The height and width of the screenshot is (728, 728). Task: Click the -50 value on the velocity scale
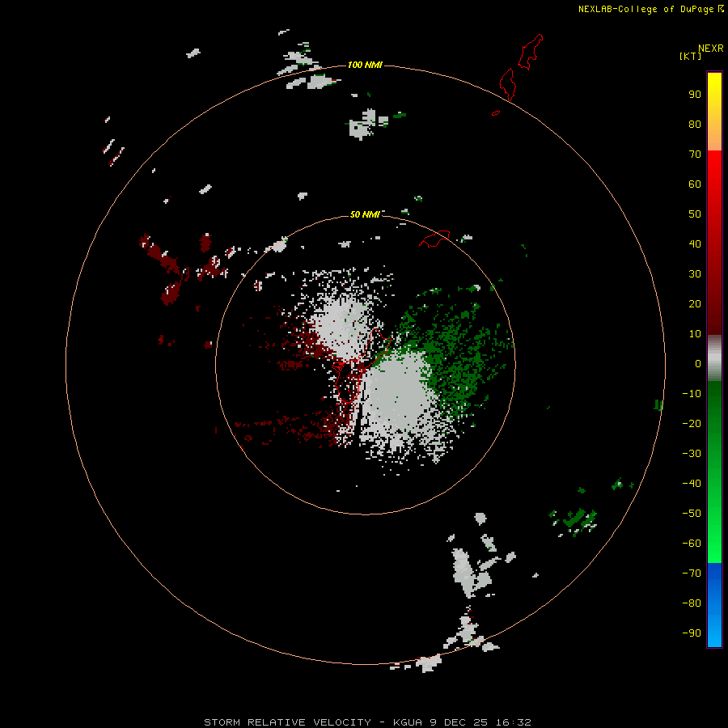(x=692, y=514)
